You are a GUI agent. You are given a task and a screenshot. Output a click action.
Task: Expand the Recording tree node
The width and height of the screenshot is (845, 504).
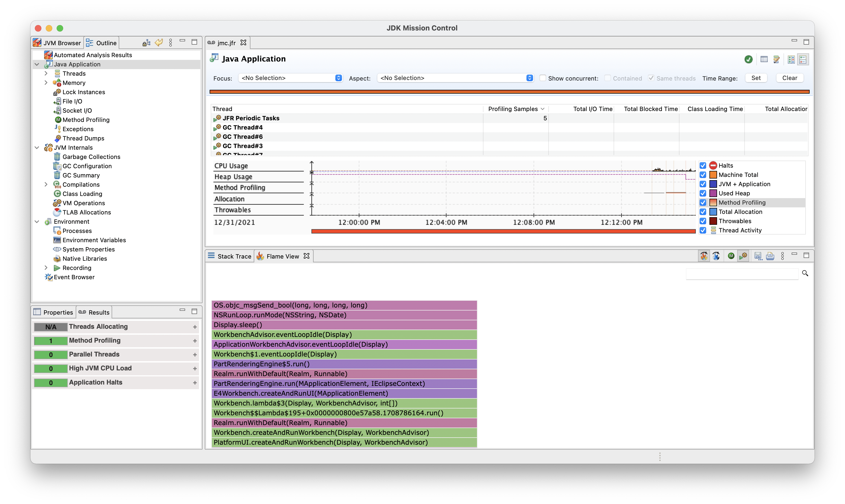(x=46, y=268)
